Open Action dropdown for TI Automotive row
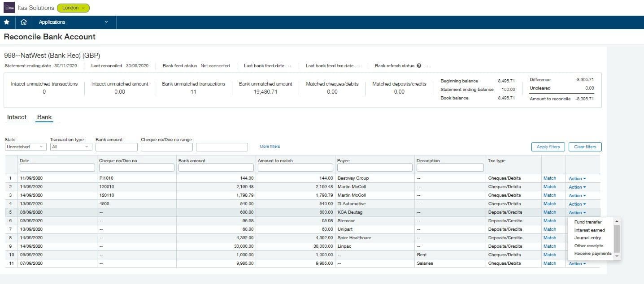The width and height of the screenshot is (644, 284). click(x=577, y=204)
